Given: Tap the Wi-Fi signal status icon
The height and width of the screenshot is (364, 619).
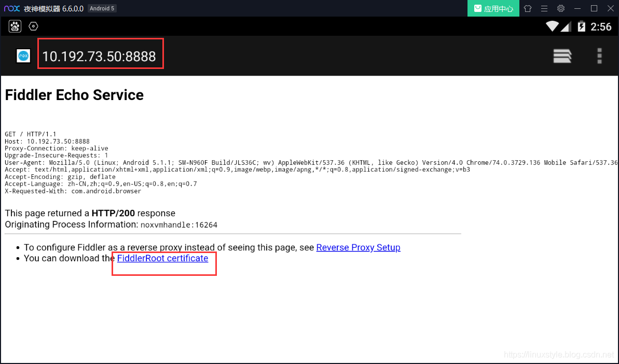Looking at the screenshot, I should click(552, 26).
